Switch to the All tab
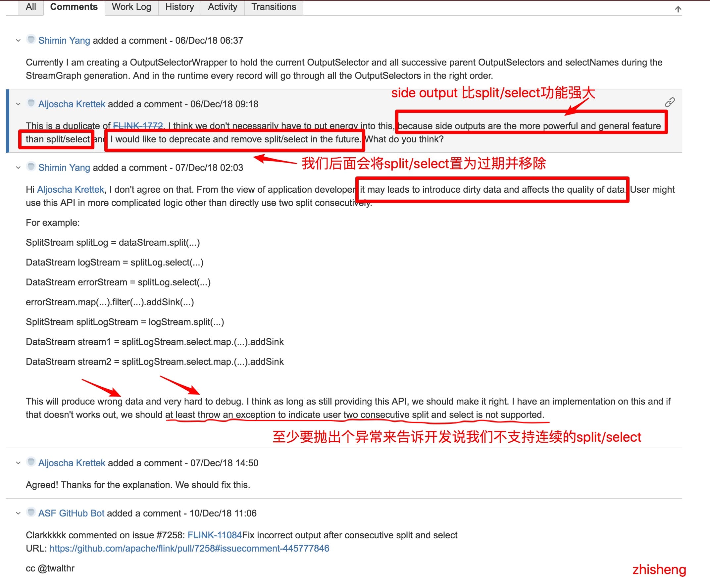710x588 pixels. [30, 7]
